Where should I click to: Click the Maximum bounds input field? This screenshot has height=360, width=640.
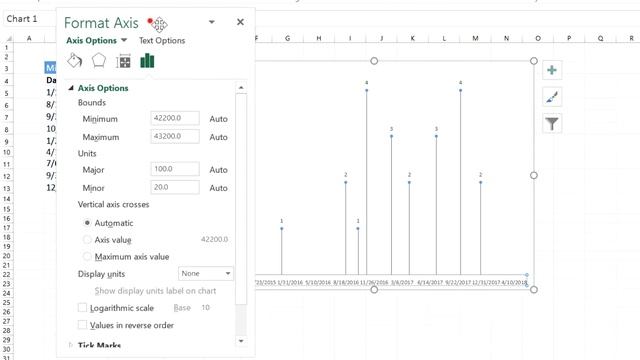[x=175, y=136]
